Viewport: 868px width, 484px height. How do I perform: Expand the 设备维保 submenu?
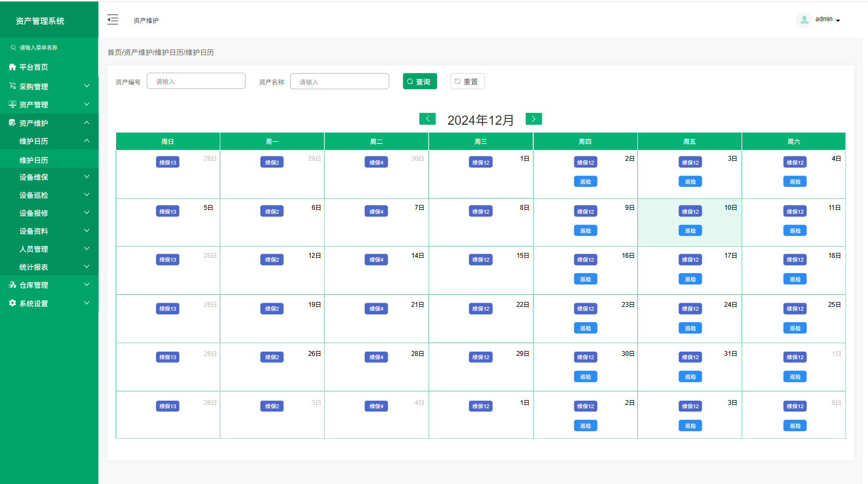[86, 177]
